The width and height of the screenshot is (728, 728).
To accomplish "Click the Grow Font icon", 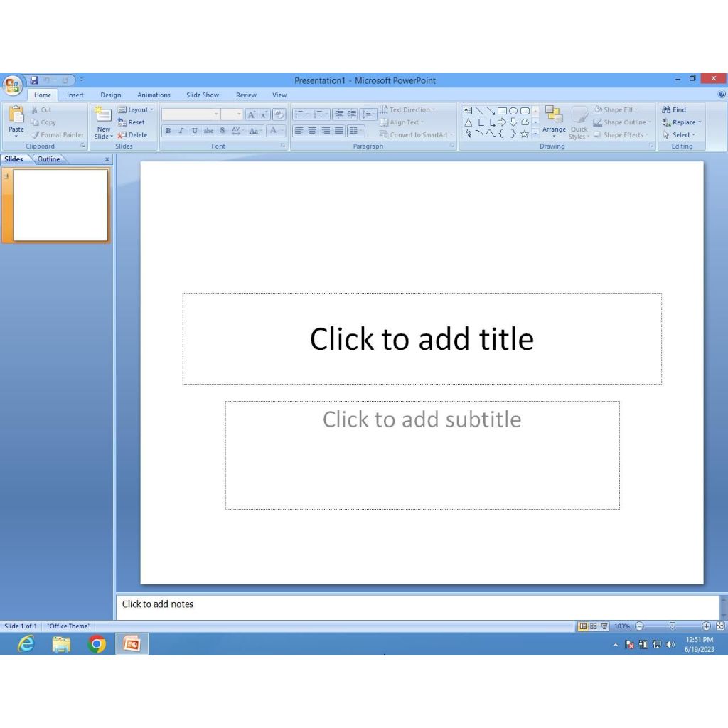I will tap(251, 114).
